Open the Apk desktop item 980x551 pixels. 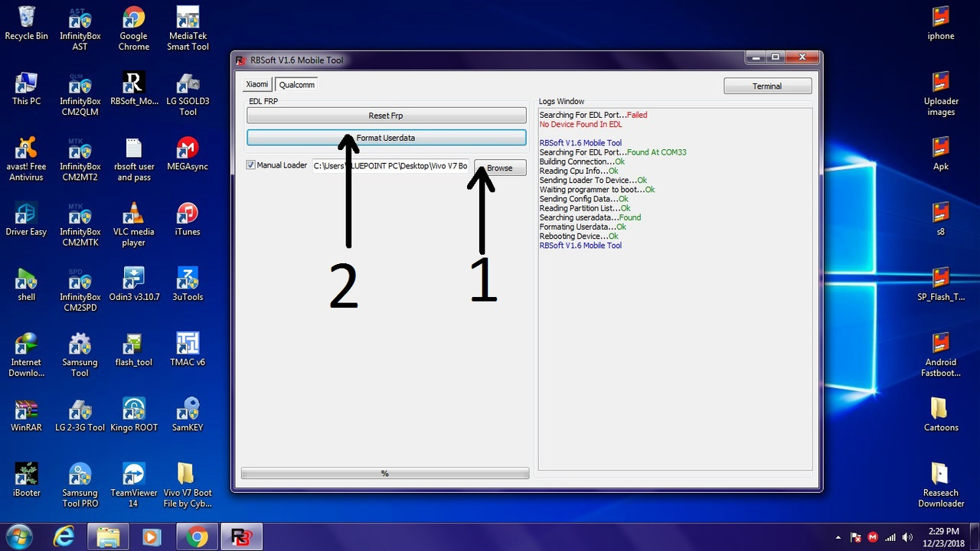click(941, 154)
